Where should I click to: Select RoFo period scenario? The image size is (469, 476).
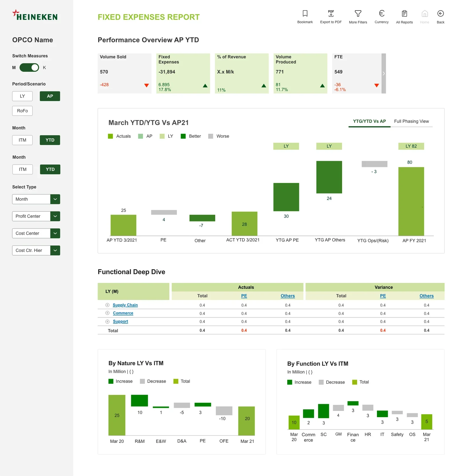click(x=22, y=111)
